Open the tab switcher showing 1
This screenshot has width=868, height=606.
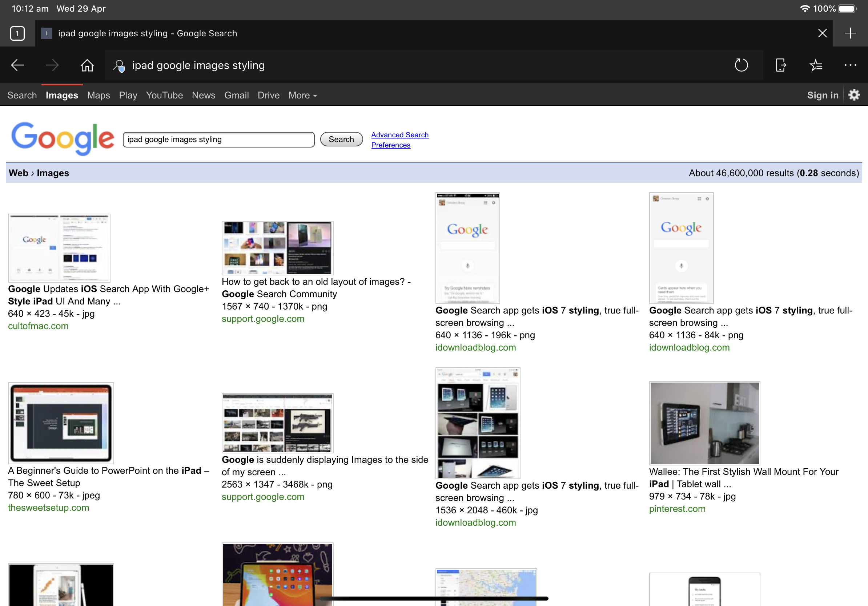17,33
